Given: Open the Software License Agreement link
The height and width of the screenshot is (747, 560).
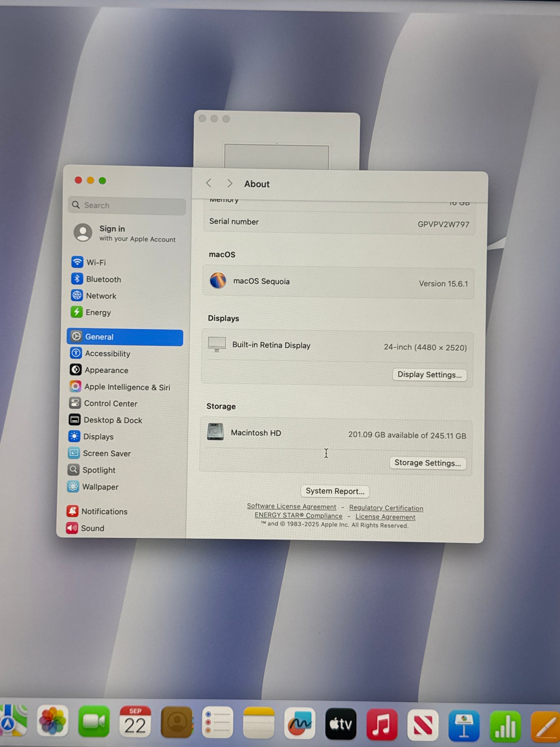Looking at the screenshot, I should [x=291, y=507].
